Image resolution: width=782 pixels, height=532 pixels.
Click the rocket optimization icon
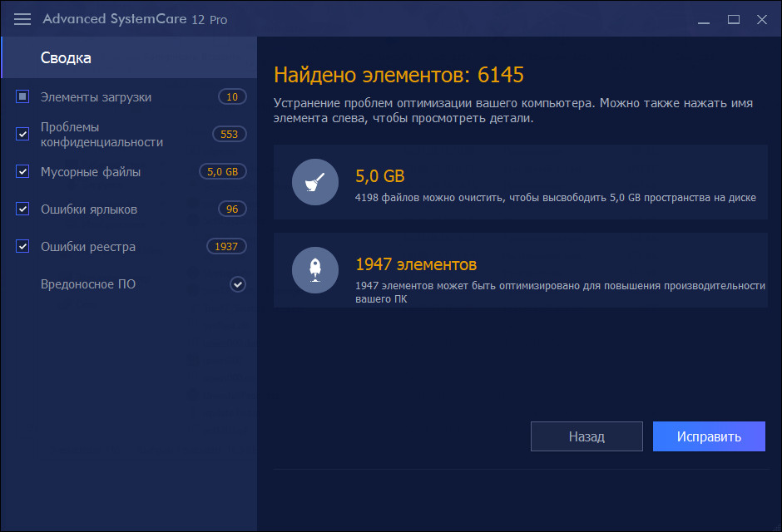point(315,270)
